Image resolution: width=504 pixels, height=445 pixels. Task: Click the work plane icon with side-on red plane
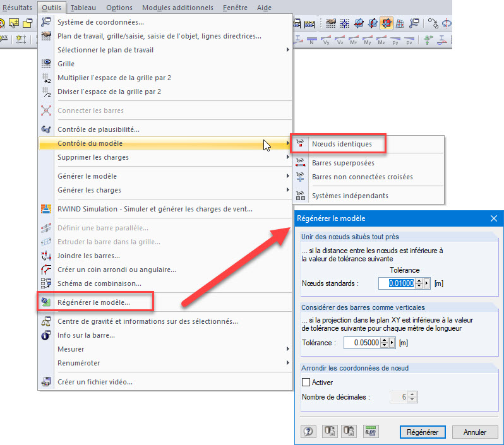(373, 23)
